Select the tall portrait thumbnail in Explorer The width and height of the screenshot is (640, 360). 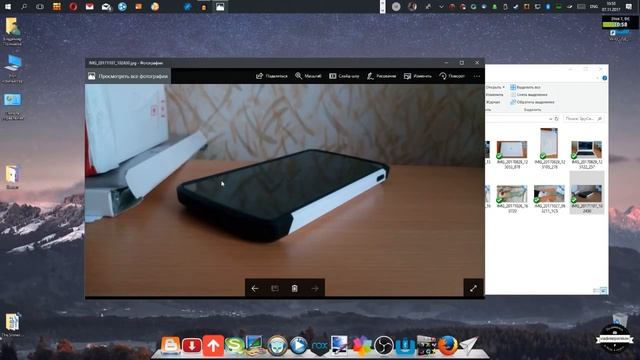pyautogui.click(x=549, y=148)
